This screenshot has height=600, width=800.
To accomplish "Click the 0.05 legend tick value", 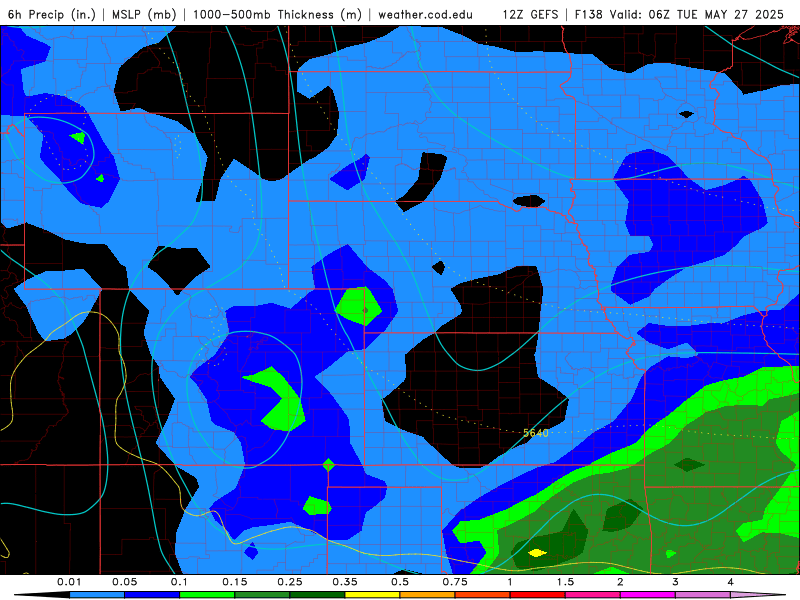I will pyautogui.click(x=124, y=582).
